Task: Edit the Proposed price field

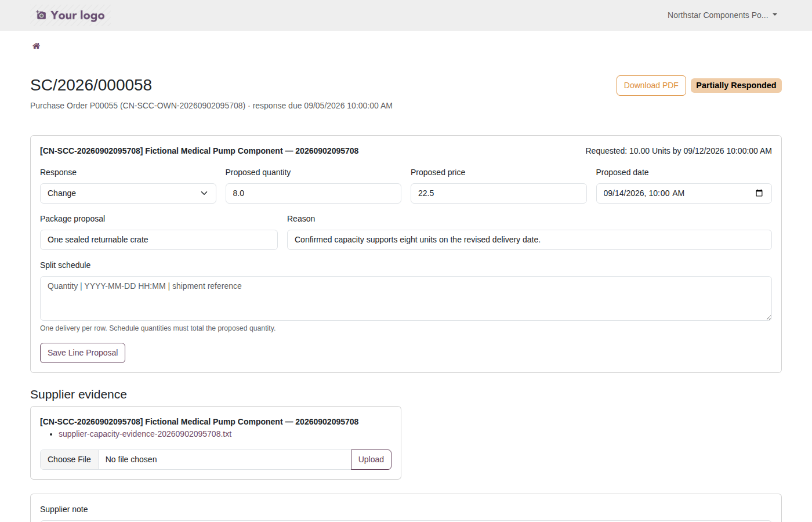Action: tap(498, 193)
